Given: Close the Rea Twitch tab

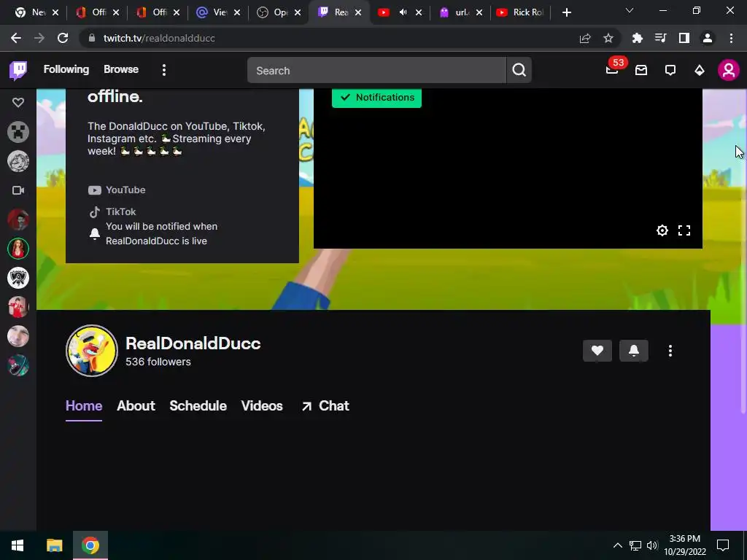Looking at the screenshot, I should coord(358,12).
